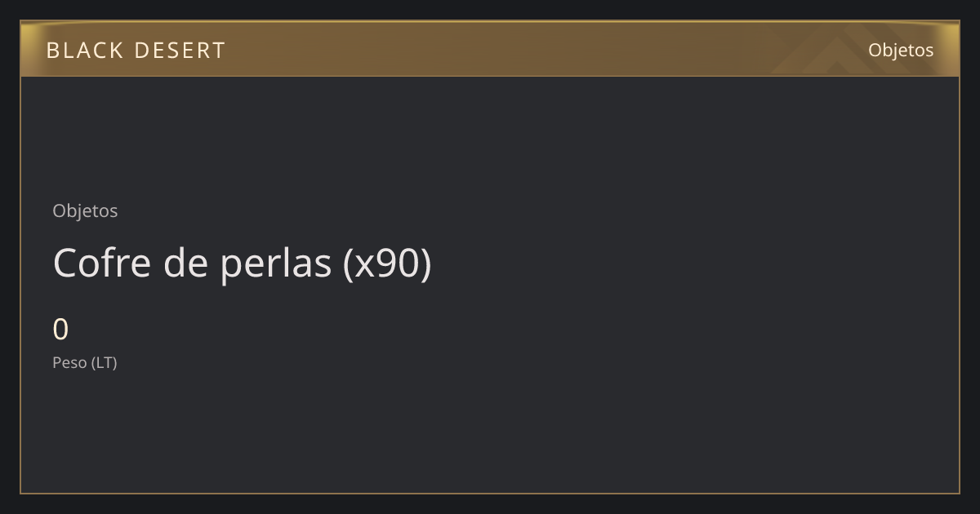
Task: Click the gold border at the card bottom
Action: point(490,493)
